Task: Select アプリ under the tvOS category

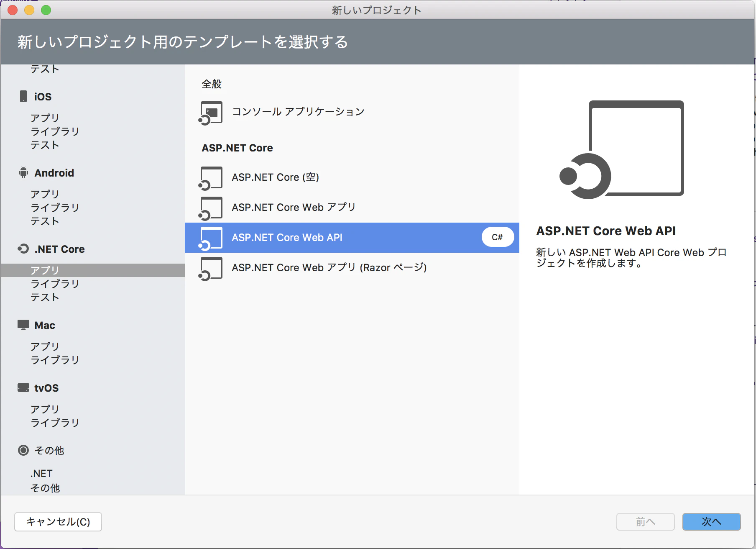Action: (x=45, y=409)
